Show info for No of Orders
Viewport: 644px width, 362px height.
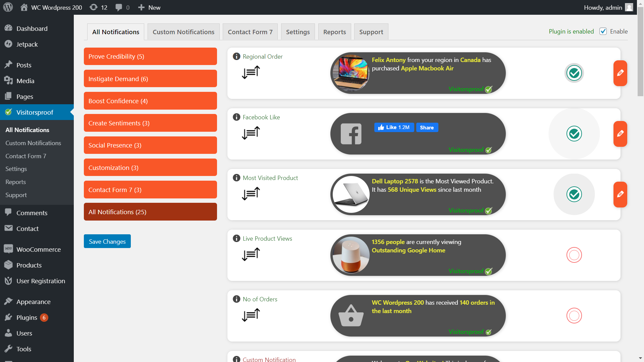[x=236, y=299]
